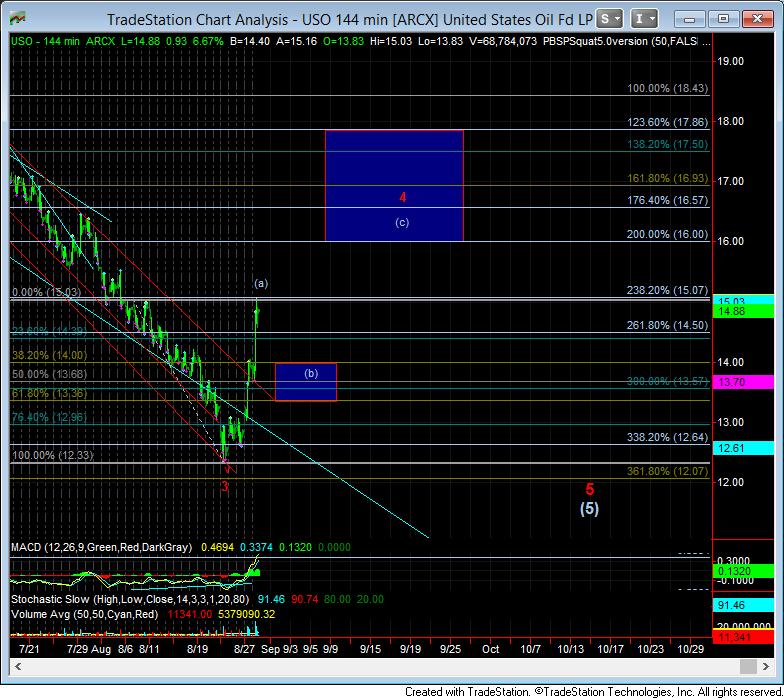
Task: Click the 19.00 price axis label
Action: coord(730,62)
